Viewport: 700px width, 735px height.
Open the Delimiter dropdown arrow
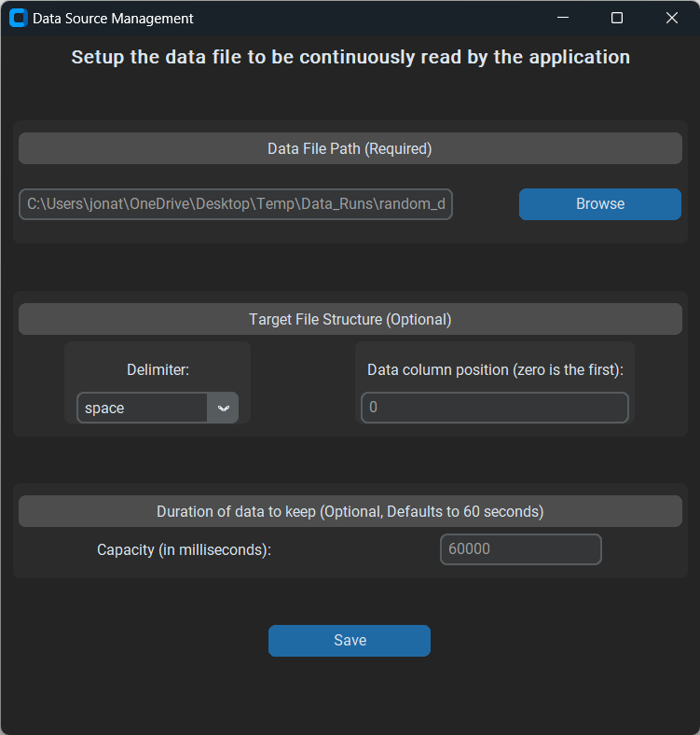pos(223,408)
